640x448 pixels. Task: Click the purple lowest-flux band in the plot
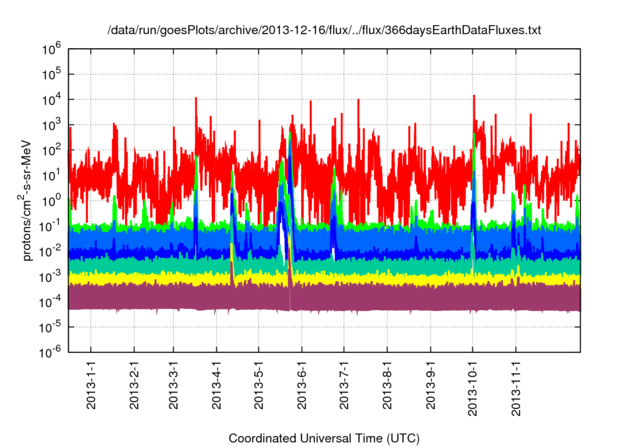pos(324,298)
